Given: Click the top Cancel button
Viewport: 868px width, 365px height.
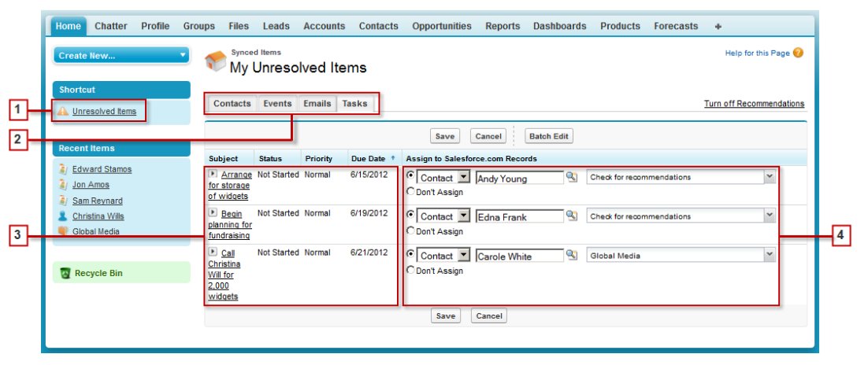Looking at the screenshot, I should 488,136.
